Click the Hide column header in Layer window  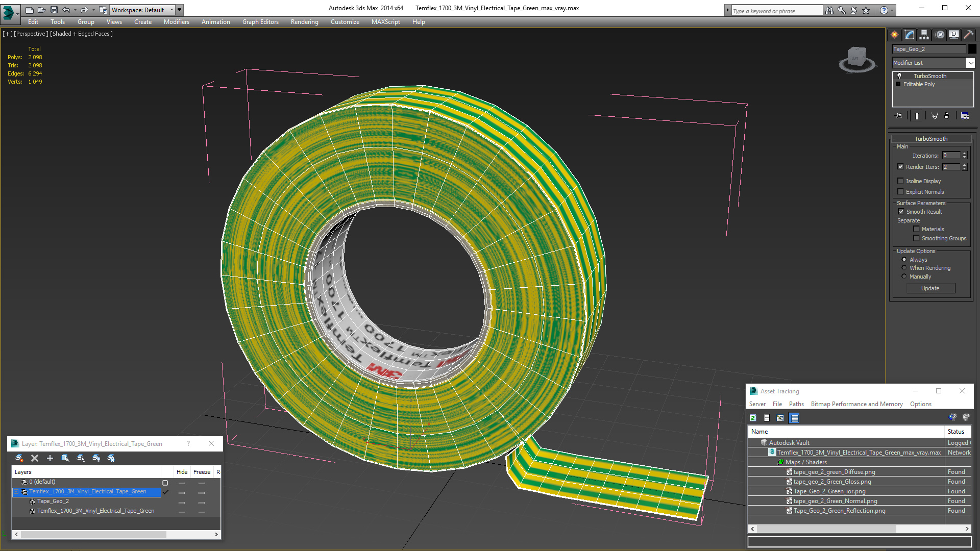(x=182, y=472)
